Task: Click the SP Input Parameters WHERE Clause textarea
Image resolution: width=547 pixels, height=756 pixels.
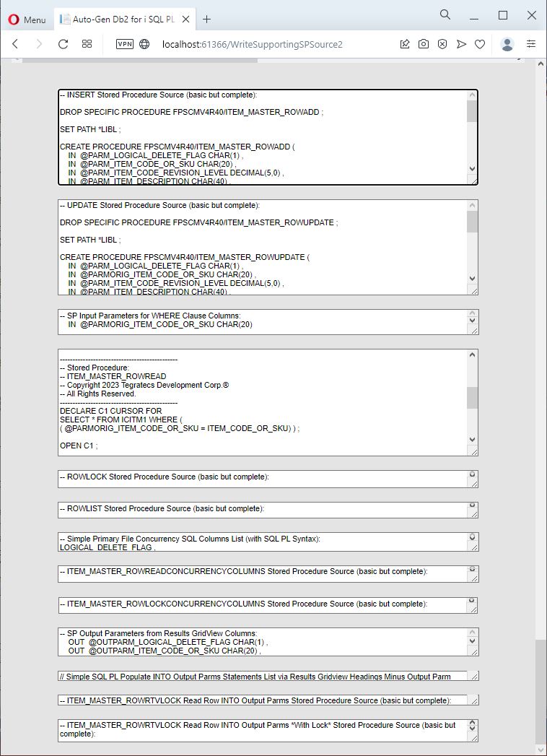Action: click(x=268, y=321)
